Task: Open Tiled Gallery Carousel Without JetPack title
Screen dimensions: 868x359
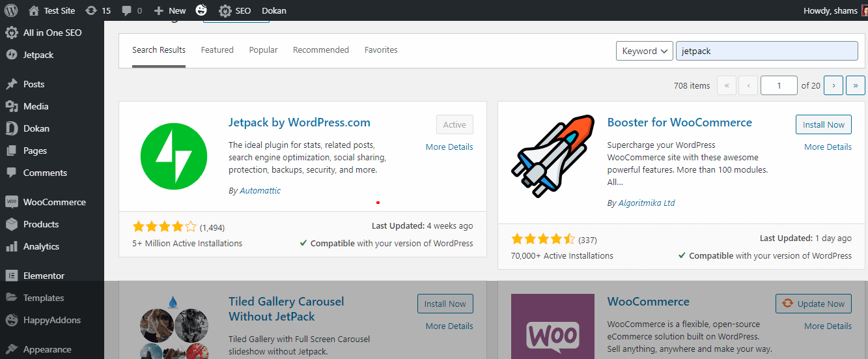Action: tap(287, 309)
